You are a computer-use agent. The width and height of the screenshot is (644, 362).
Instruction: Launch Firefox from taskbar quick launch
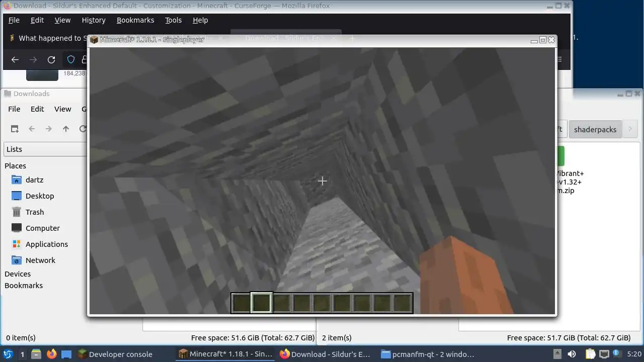pos(51,354)
